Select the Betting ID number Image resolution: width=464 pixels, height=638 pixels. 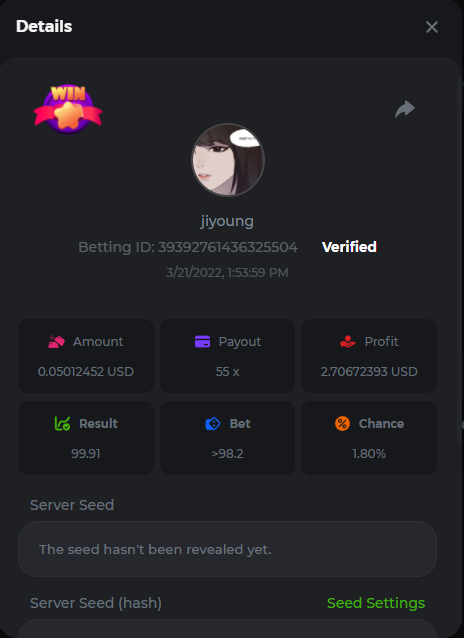pos(228,247)
